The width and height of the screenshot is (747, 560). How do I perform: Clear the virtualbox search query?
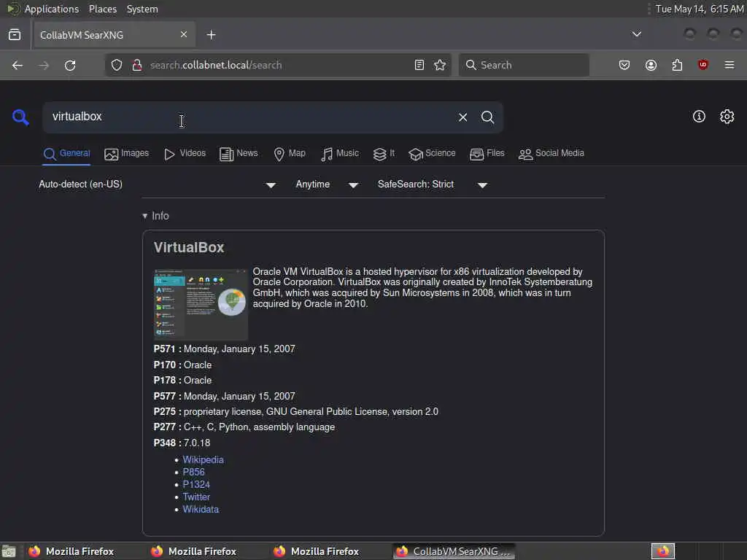(x=462, y=117)
